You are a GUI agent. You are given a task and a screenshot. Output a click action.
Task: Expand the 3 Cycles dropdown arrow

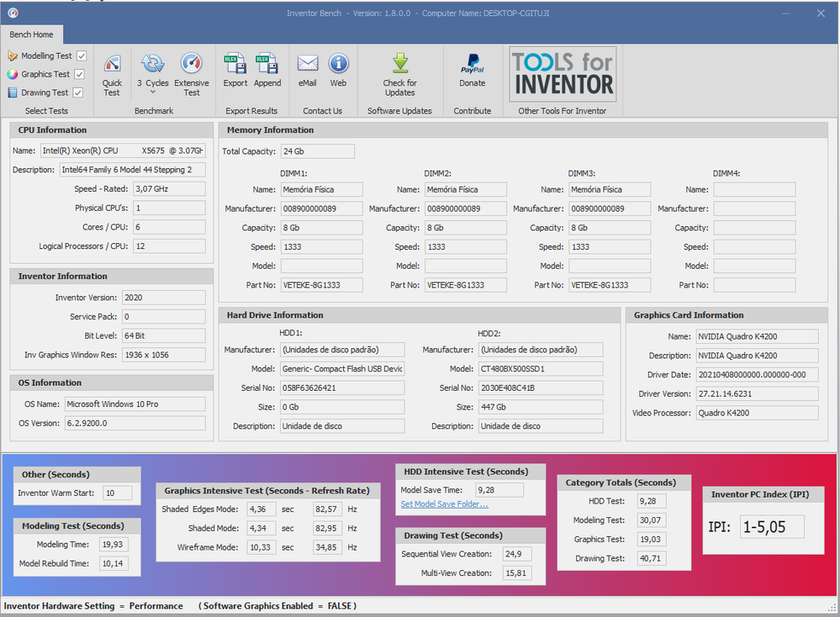[x=153, y=92]
